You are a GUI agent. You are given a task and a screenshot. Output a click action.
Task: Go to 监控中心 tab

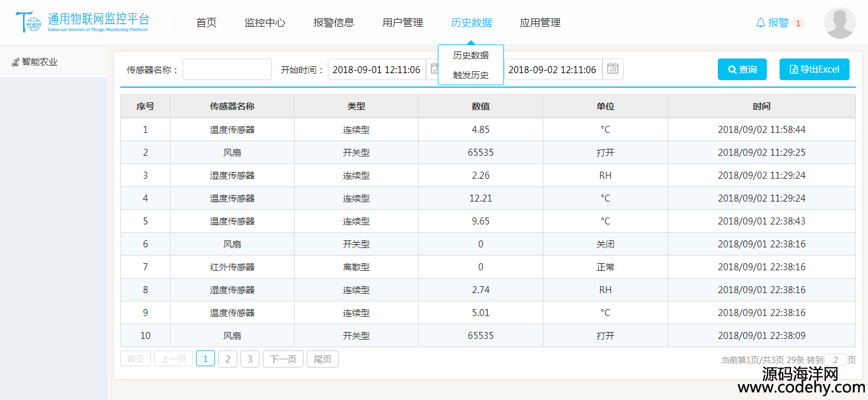pyautogui.click(x=265, y=23)
